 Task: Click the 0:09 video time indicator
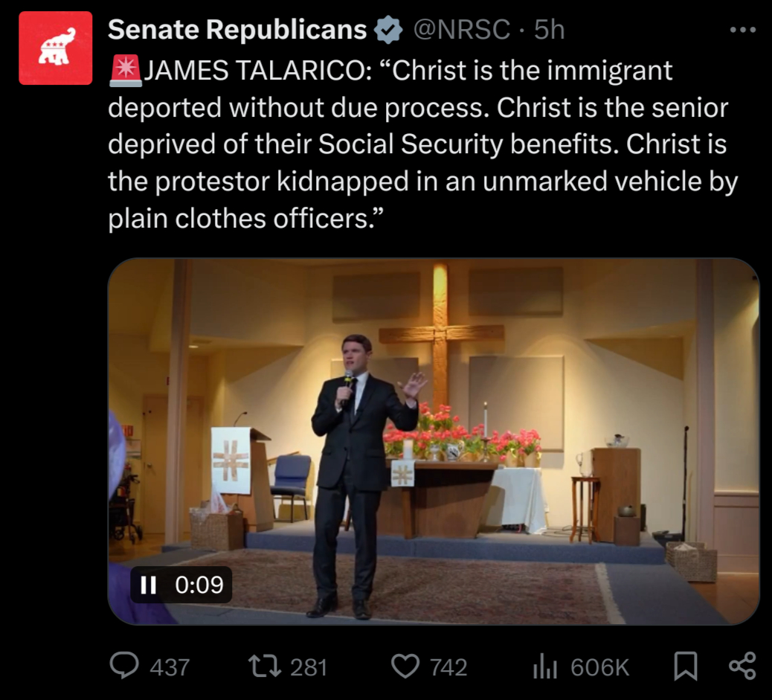(x=199, y=585)
